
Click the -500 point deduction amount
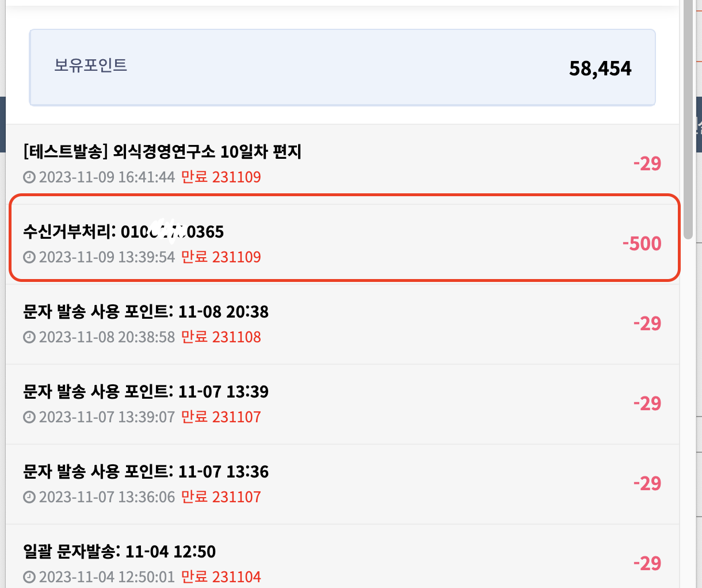click(642, 243)
